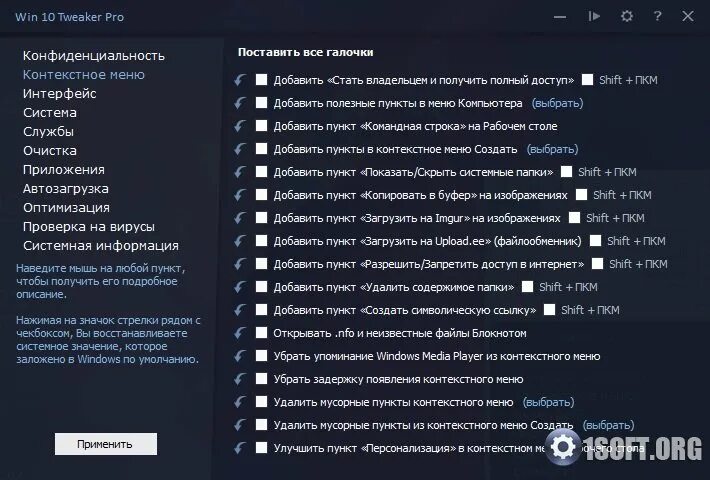Check 'Добавить «Стать владельцем»' checkbox
This screenshot has height=480, width=710.
(x=261, y=80)
